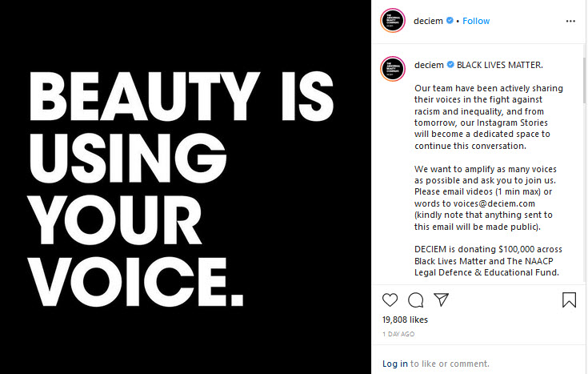
Task: Open the deciem username in the header
Action: (x=428, y=21)
